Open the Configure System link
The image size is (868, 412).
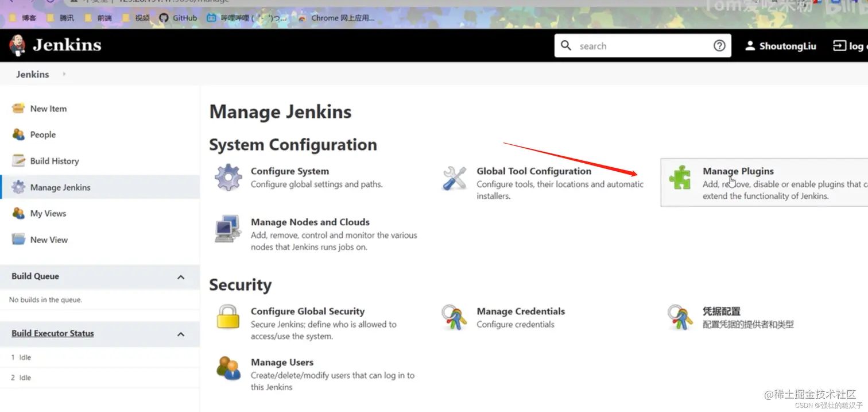(x=290, y=171)
